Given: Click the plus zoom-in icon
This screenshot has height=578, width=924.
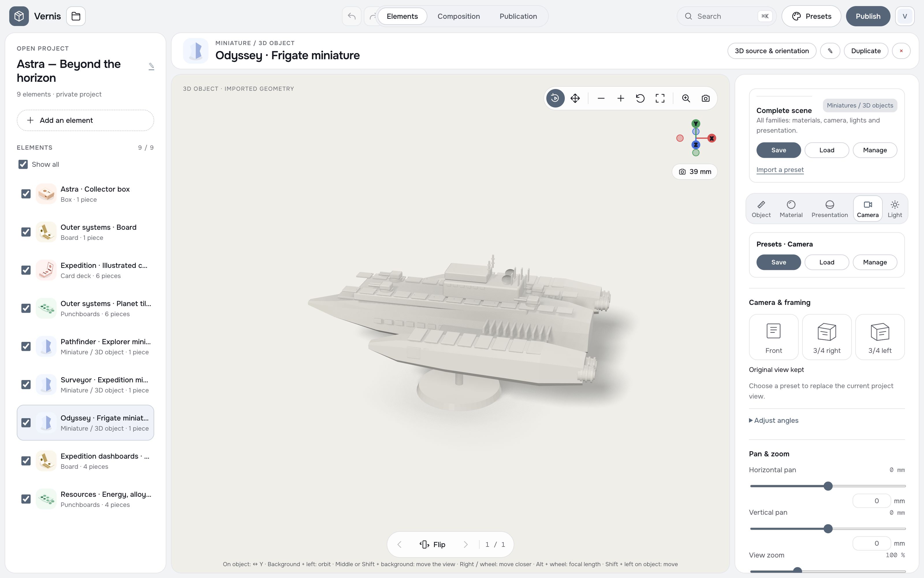Looking at the screenshot, I should coord(621,98).
